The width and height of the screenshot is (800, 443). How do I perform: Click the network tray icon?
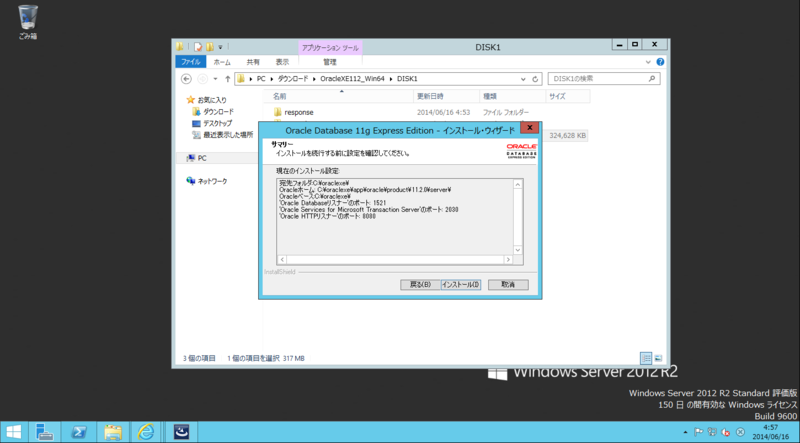click(x=712, y=432)
